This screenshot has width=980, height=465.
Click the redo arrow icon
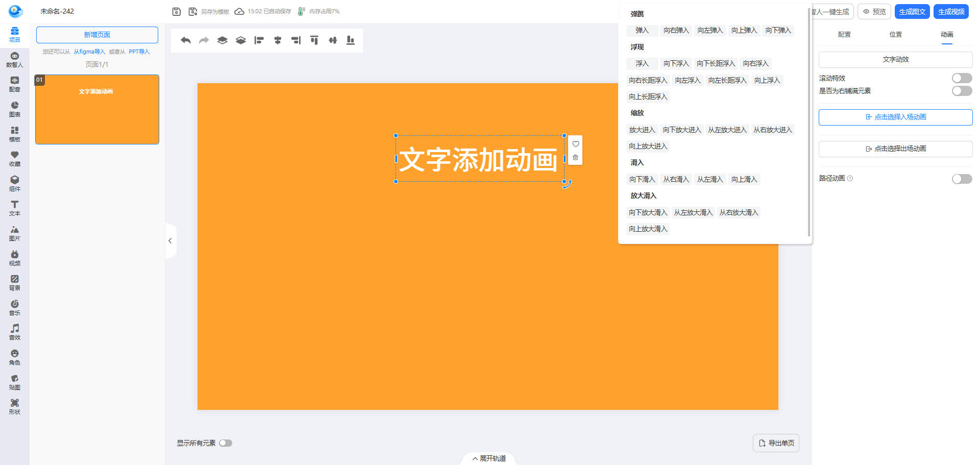[204, 40]
